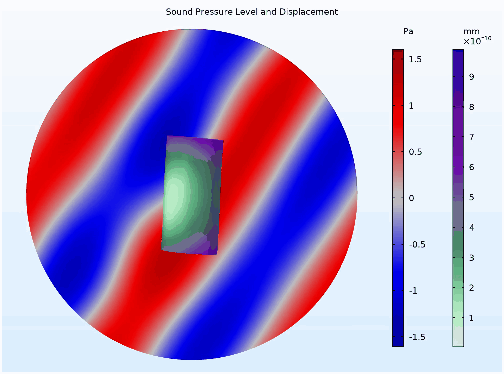Image resolution: width=504 pixels, height=374 pixels.
Task: Click the red-blue pressure color legend bar
Action: click(398, 198)
